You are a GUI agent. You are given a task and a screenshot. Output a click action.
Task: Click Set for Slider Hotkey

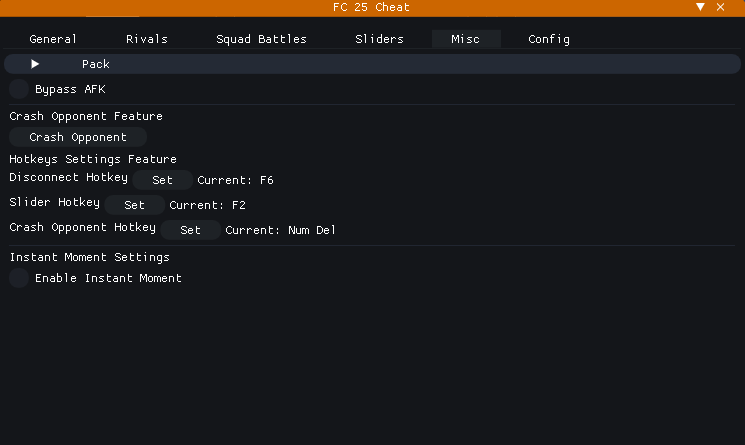pos(134,205)
